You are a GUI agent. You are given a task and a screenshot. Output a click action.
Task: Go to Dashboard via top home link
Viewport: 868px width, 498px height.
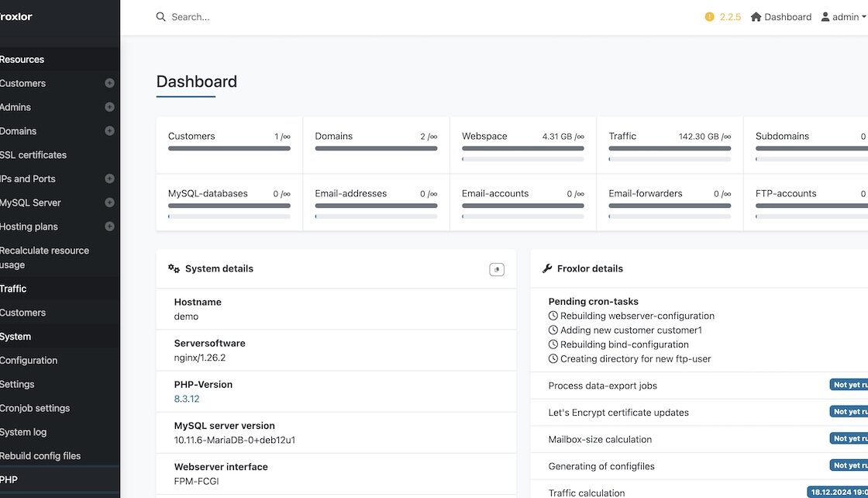(780, 17)
